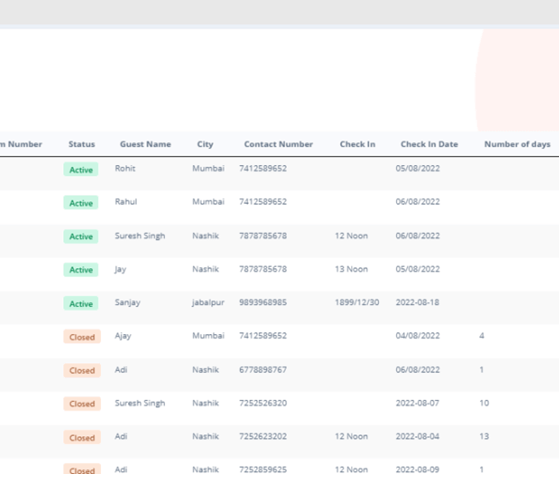
Task: Click contact number 7252859625
Action: (x=263, y=470)
